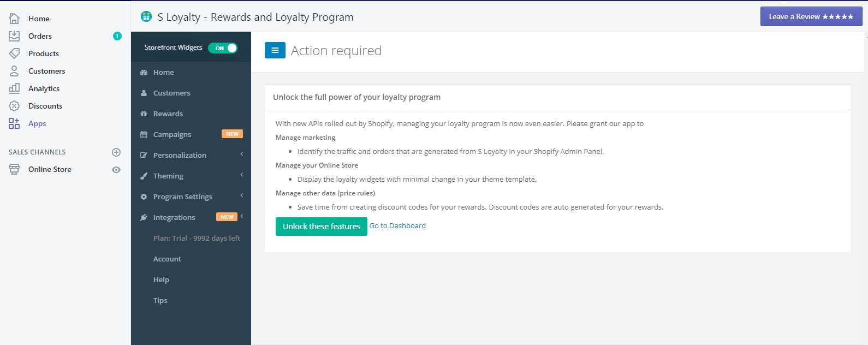Click the Unlock these features button

click(322, 227)
